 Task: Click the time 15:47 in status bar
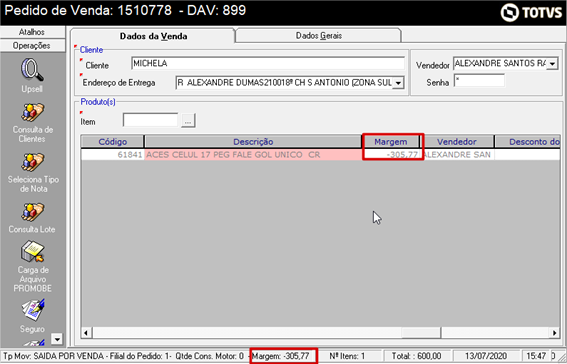click(537, 356)
